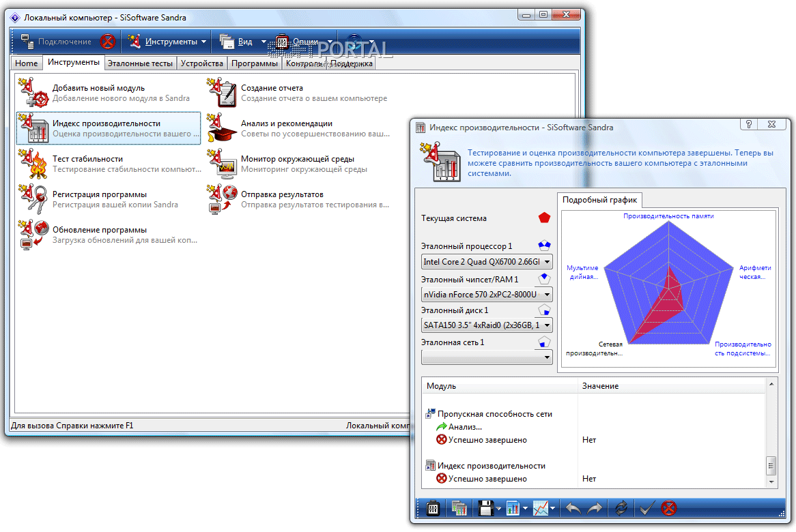Image resolution: width=796 pixels, height=532 pixels.
Task: Expand the 'Intel Core 2 Quad QX6700' processor combo
Action: (x=547, y=262)
